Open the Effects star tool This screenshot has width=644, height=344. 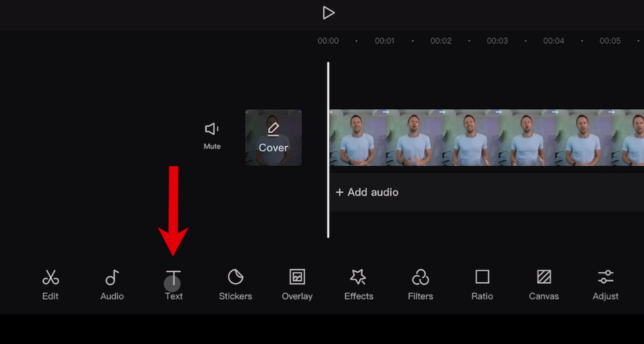[358, 284]
